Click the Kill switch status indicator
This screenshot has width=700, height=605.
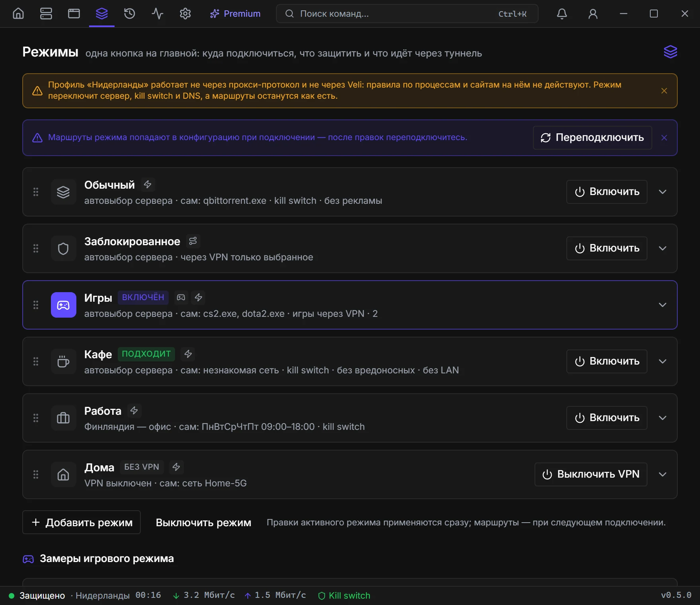[x=344, y=596]
